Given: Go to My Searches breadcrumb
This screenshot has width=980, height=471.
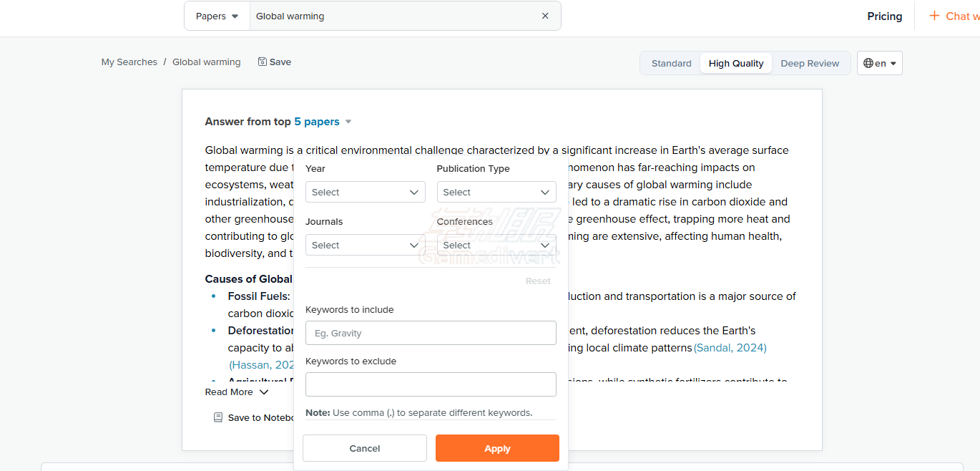Looking at the screenshot, I should [x=129, y=62].
